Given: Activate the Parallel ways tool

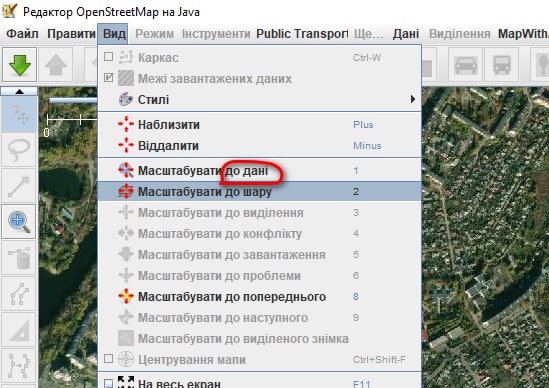Looking at the screenshot, I should point(19,294).
